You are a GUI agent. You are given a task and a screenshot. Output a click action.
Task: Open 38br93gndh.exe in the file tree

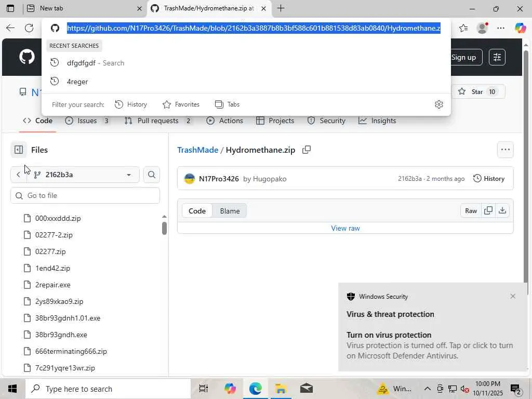point(61,335)
